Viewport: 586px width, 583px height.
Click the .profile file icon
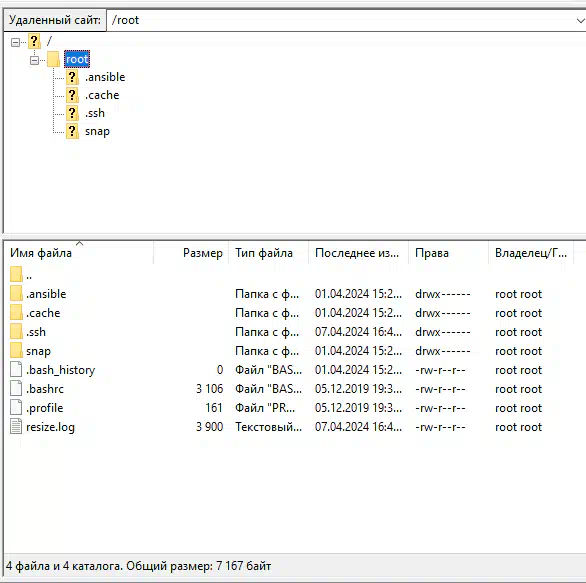16,407
